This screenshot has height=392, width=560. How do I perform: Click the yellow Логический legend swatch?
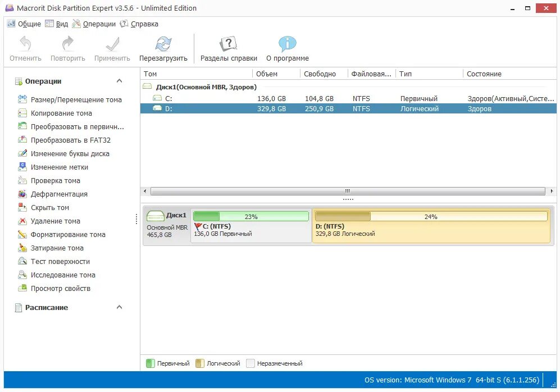[199, 363]
